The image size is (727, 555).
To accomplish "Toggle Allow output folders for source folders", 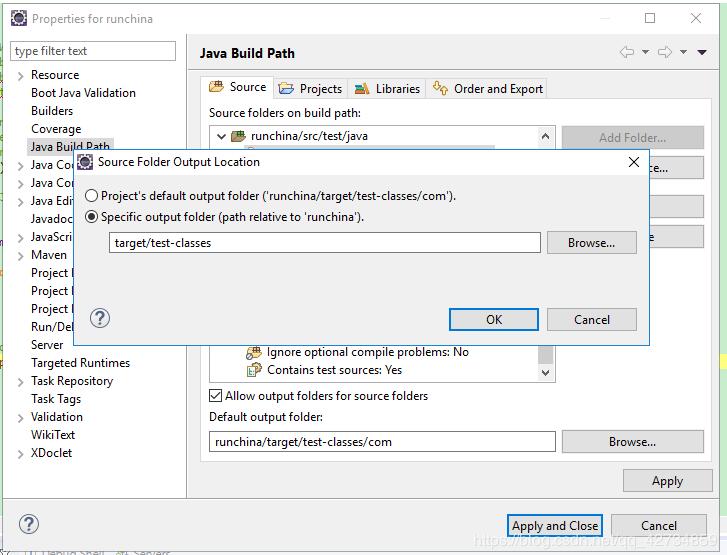I will pos(216,396).
